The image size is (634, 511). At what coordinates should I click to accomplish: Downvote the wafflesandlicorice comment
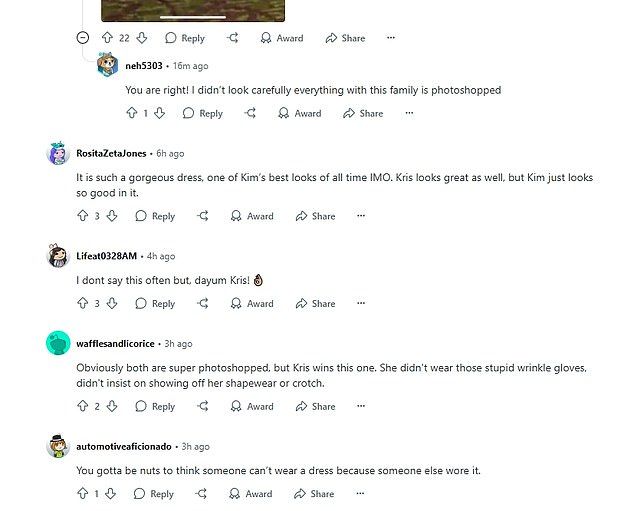point(112,406)
